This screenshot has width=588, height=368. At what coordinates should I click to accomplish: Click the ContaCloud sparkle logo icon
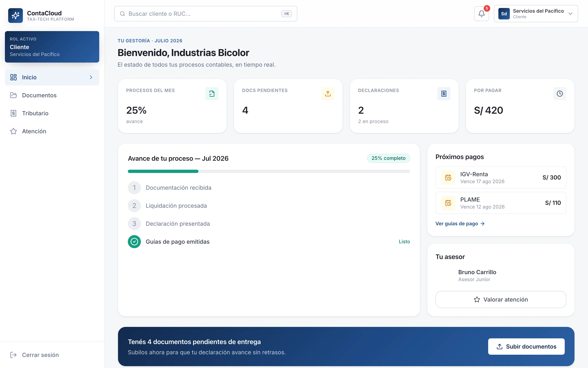pos(15,16)
